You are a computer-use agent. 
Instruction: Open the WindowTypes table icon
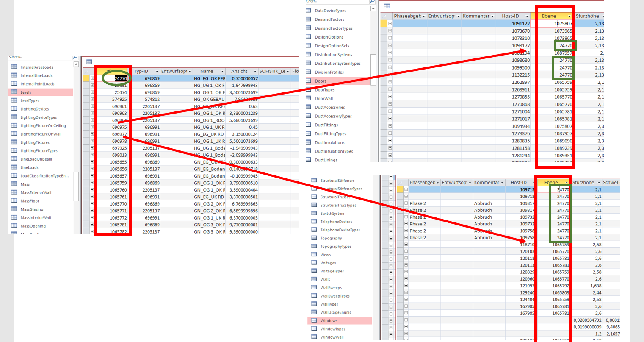click(x=314, y=328)
